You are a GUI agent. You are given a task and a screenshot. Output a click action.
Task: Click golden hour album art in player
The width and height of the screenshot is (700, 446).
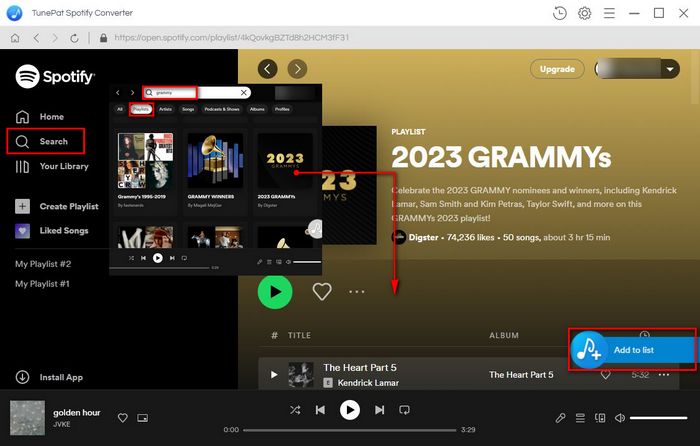(28, 417)
